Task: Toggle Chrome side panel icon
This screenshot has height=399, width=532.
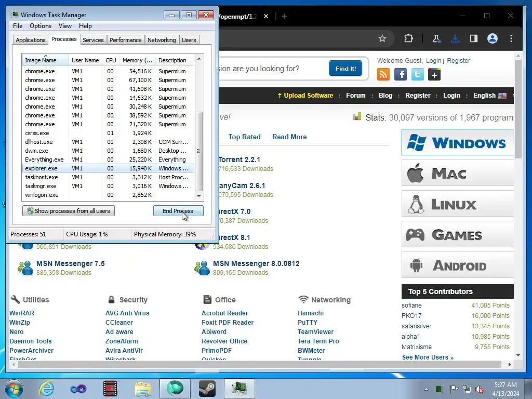Action: tap(474, 38)
